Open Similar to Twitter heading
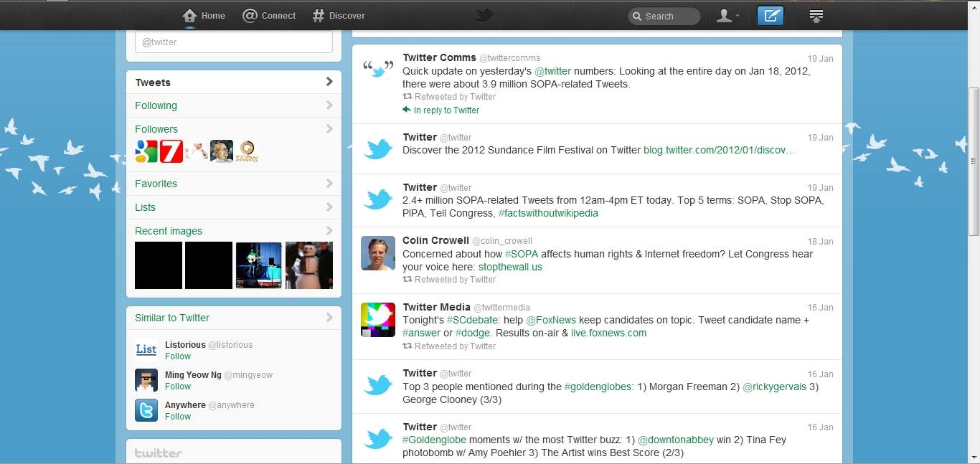 pyautogui.click(x=172, y=318)
